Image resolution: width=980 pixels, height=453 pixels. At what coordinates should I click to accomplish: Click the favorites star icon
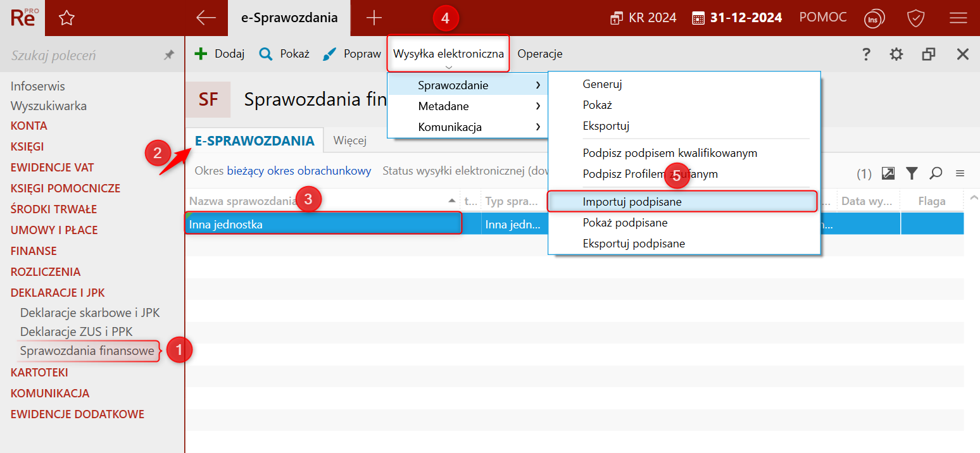66,18
